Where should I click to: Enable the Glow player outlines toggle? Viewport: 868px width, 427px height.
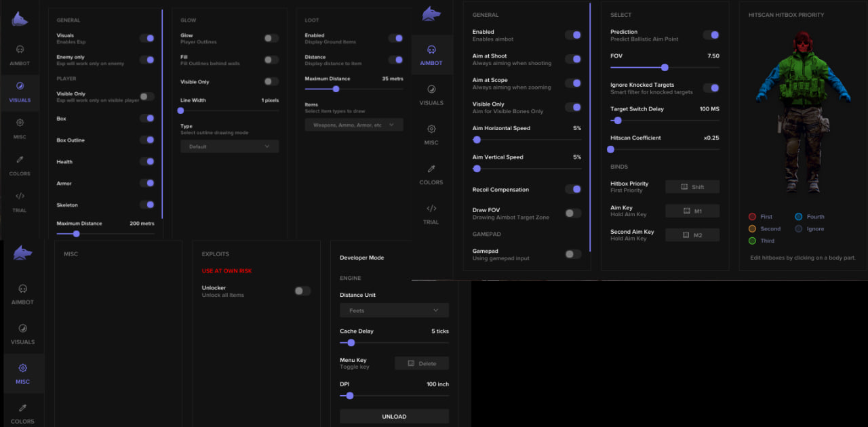pyautogui.click(x=271, y=39)
